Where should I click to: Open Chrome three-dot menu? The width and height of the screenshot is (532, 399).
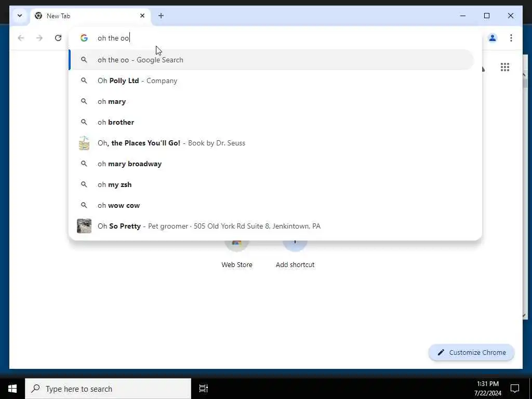coord(511,38)
